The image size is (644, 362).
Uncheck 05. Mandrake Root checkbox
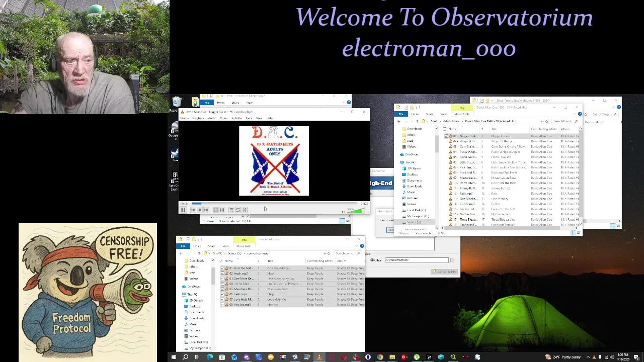tap(223, 289)
